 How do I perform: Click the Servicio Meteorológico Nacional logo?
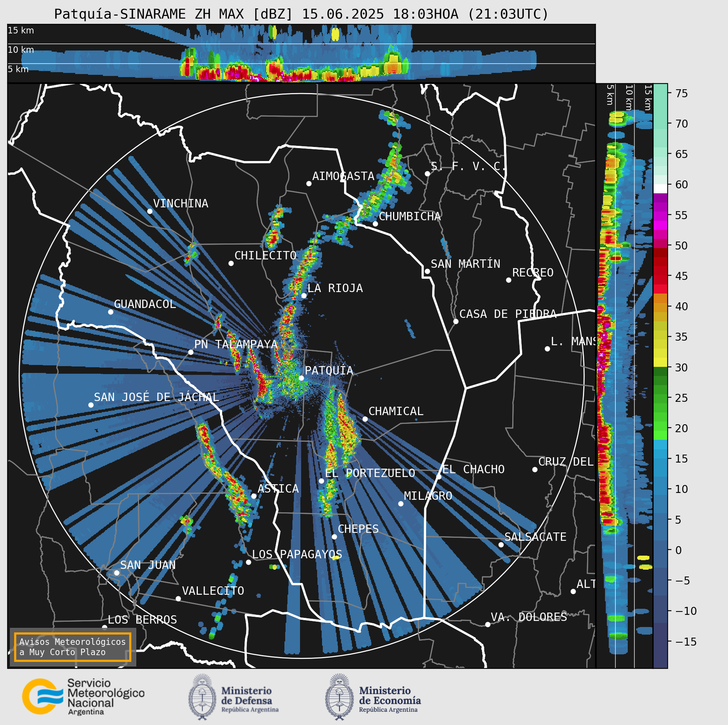click(x=84, y=697)
